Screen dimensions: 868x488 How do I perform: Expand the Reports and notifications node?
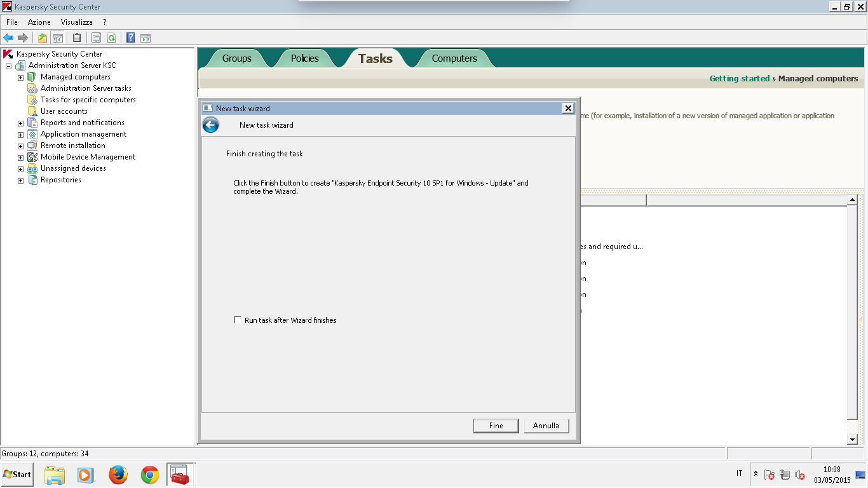[20, 123]
